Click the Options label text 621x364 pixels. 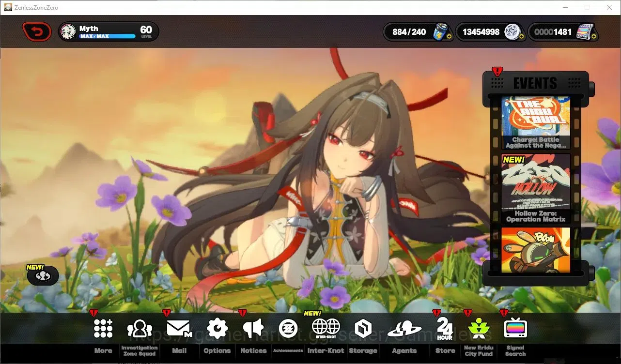pyautogui.click(x=217, y=351)
